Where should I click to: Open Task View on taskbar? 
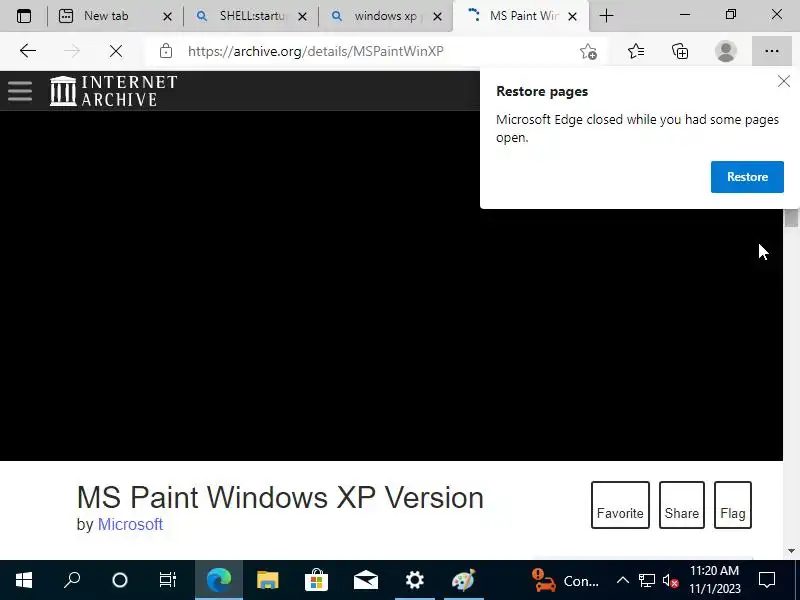[167, 580]
